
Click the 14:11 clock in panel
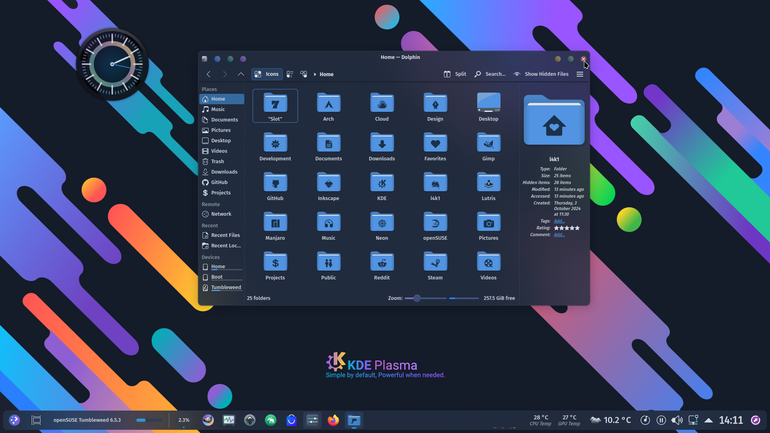pyautogui.click(x=731, y=420)
